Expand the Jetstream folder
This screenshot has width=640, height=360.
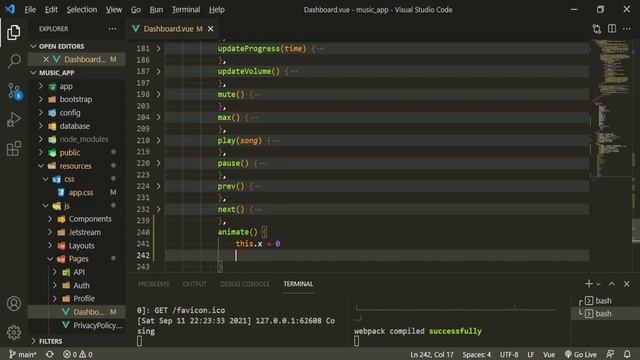click(x=76, y=232)
